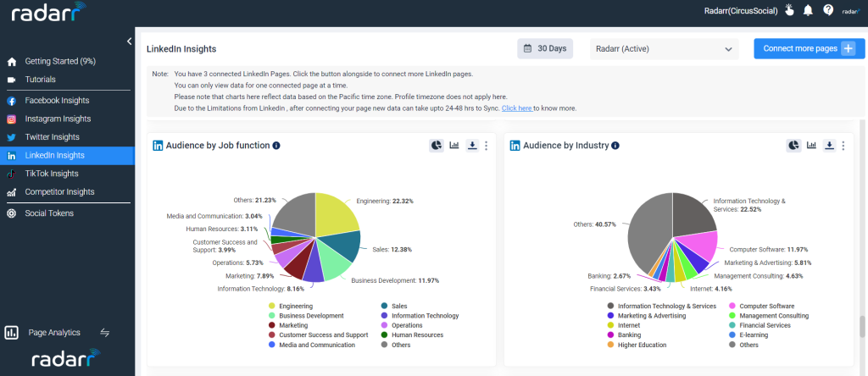
Task: Collapse the sidebar with the chevron arrow
Action: point(129,41)
